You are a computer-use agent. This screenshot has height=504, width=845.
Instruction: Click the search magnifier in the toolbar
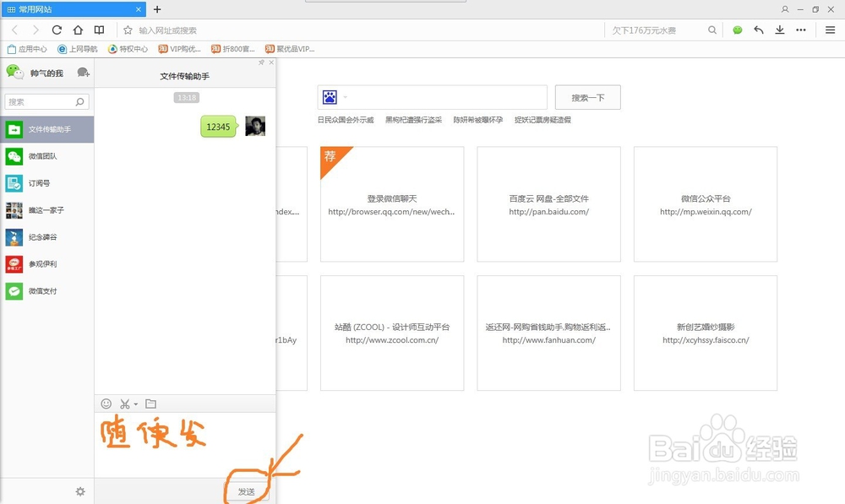(x=711, y=30)
